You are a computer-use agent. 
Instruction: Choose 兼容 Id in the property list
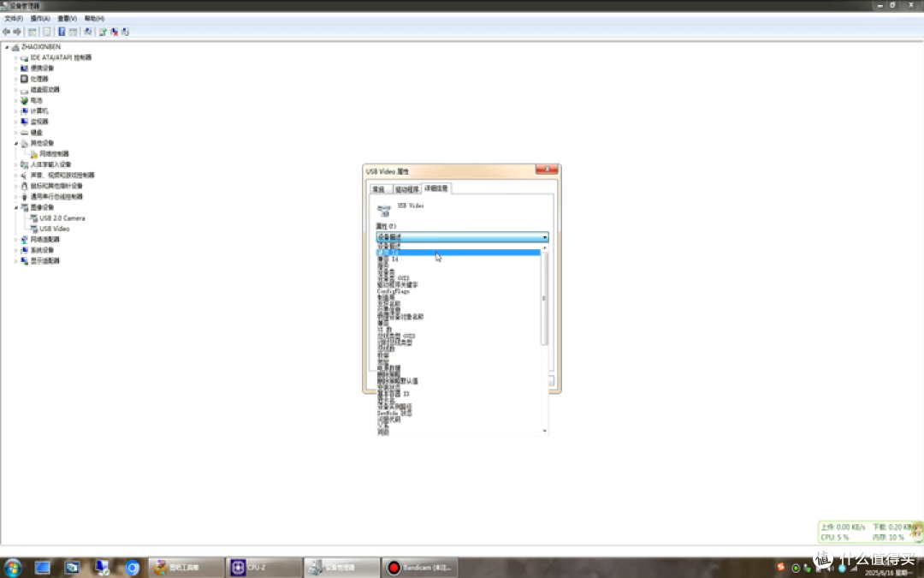(459, 259)
